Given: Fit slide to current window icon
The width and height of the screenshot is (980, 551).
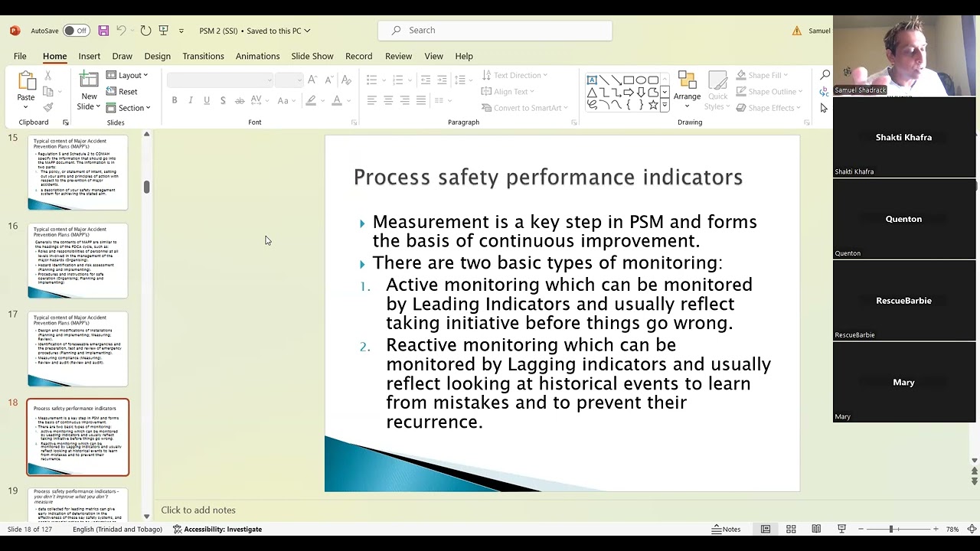Looking at the screenshot, I should 972,529.
